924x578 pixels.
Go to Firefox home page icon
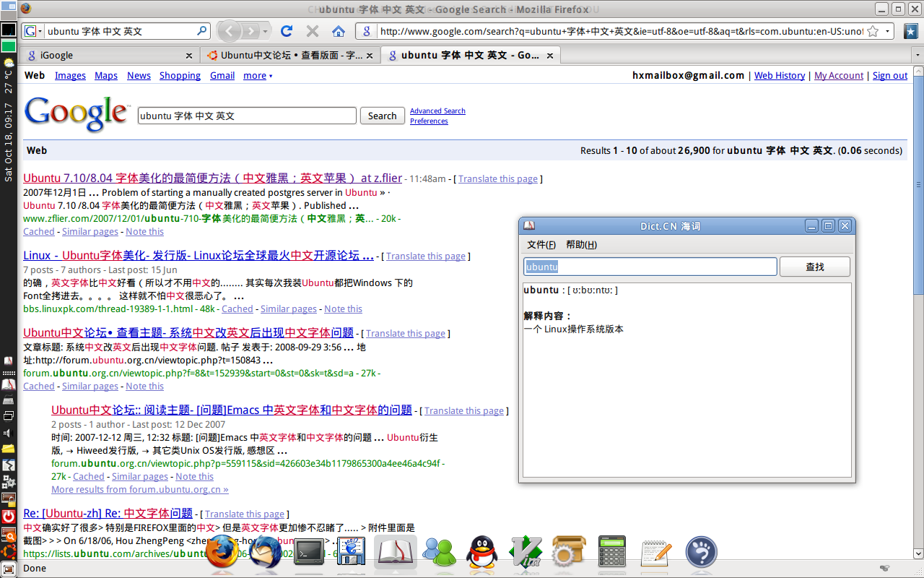point(339,31)
